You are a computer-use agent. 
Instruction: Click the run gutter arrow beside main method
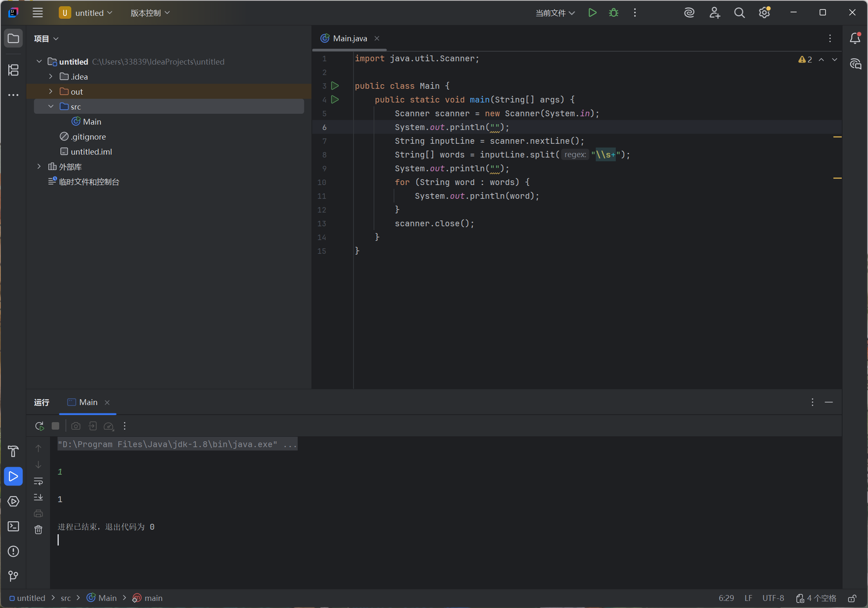[335, 100]
